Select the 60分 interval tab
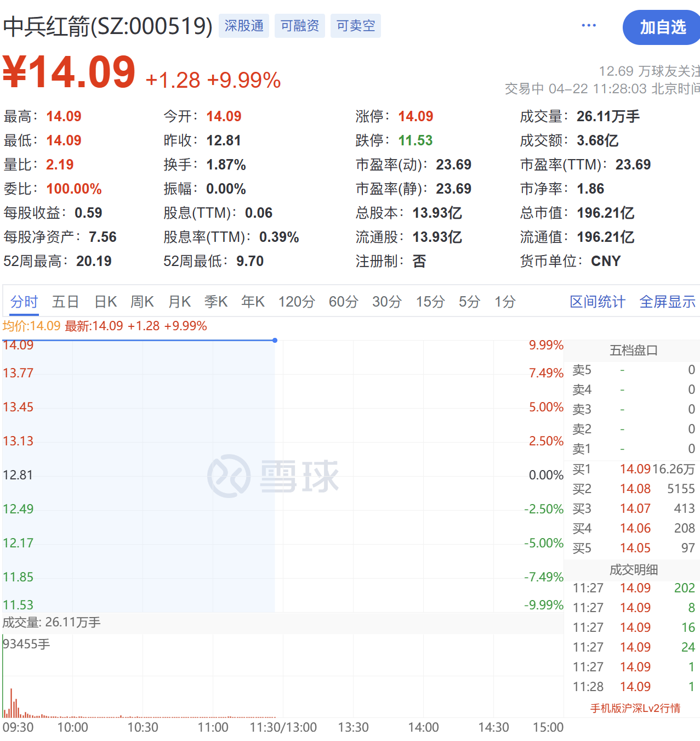This screenshot has width=700, height=741. pos(344,302)
